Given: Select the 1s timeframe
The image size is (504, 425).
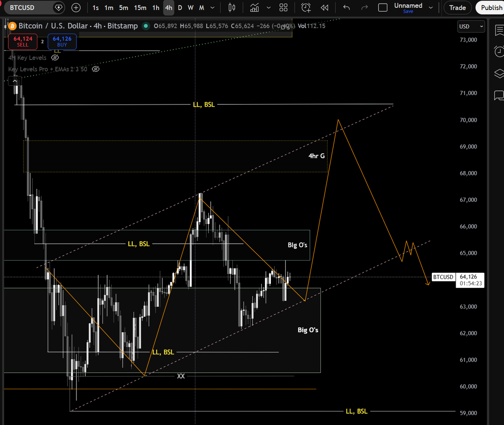Looking at the screenshot, I should (96, 8).
